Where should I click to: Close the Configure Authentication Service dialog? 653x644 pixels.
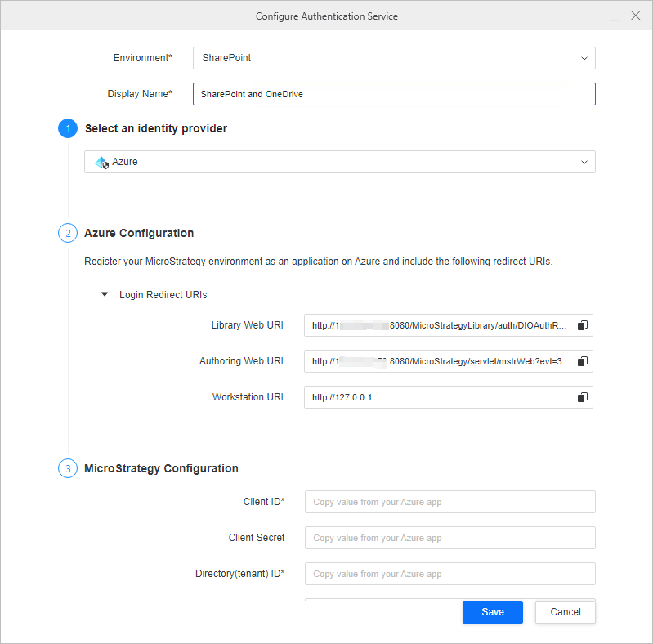pos(635,16)
